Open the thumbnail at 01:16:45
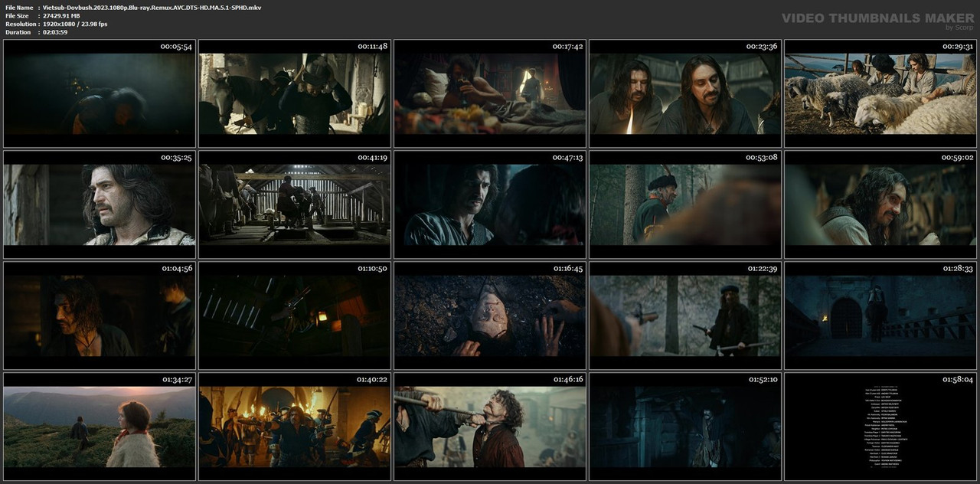The image size is (980, 484). click(x=490, y=316)
